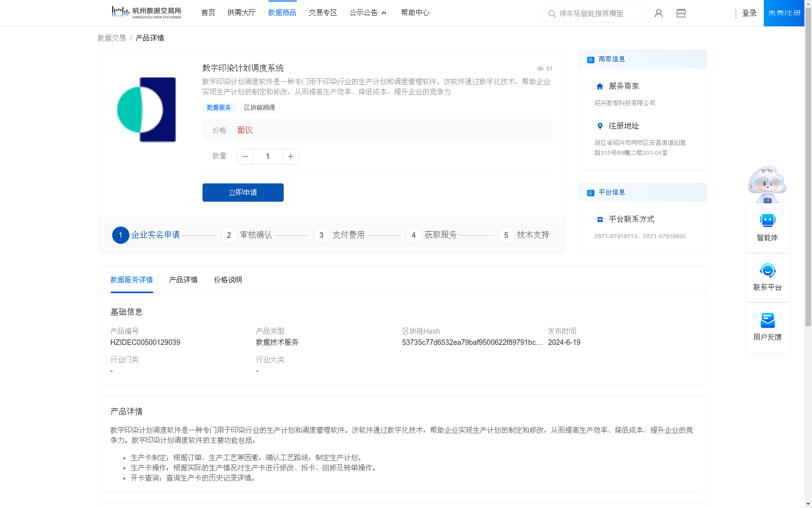The height and width of the screenshot is (508, 812).
Task: Open the 联系平台 headset icon
Action: 768,270
